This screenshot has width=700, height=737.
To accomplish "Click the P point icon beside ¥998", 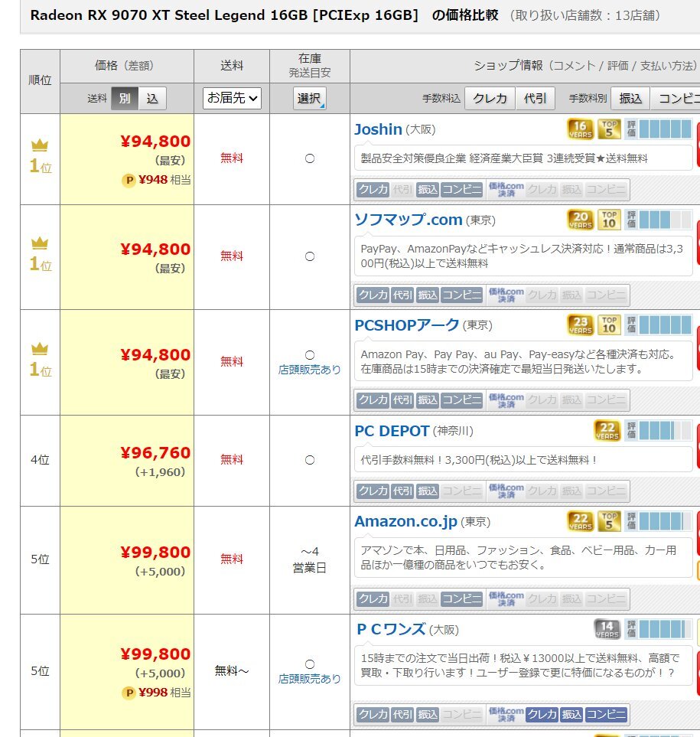I will [x=129, y=693].
